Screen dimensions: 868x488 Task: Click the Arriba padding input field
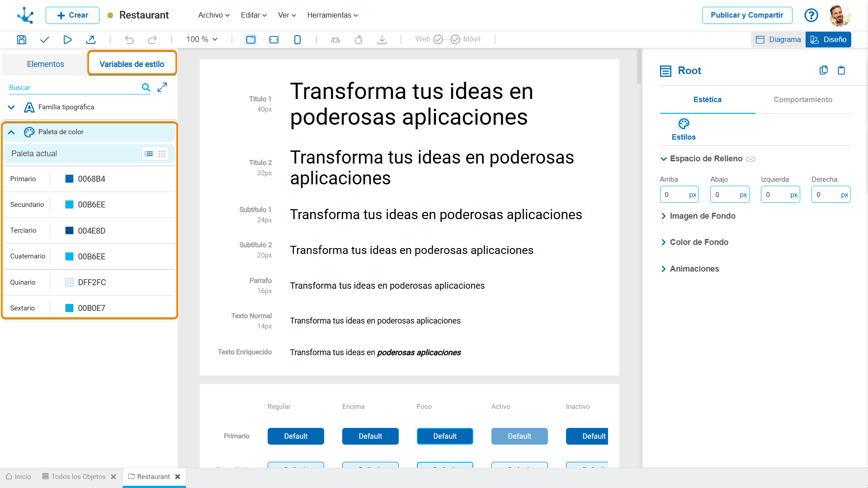point(674,195)
